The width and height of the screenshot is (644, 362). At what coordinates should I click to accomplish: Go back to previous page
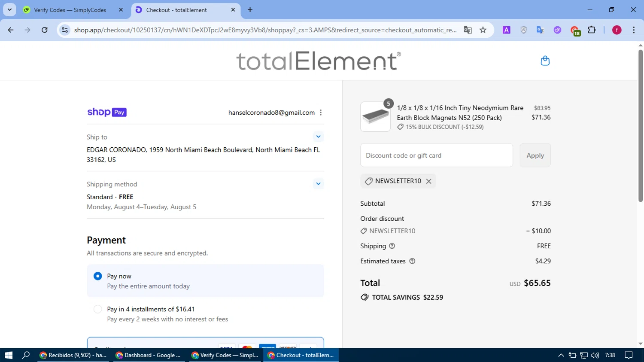[11, 30]
